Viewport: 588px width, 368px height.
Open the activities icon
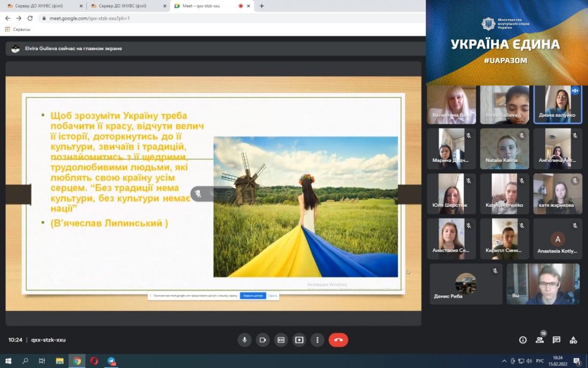pyautogui.click(x=573, y=340)
